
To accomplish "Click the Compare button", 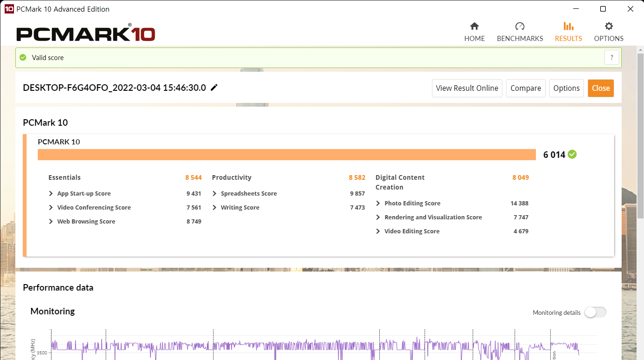I will point(526,88).
